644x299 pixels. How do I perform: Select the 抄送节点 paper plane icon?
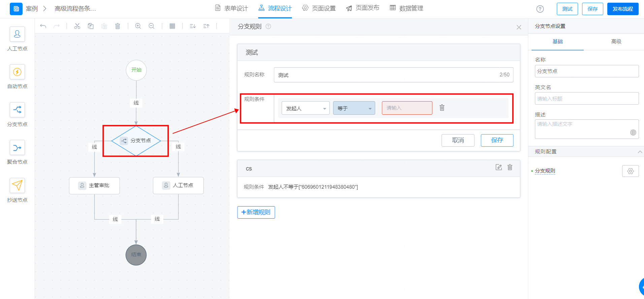pos(17,185)
